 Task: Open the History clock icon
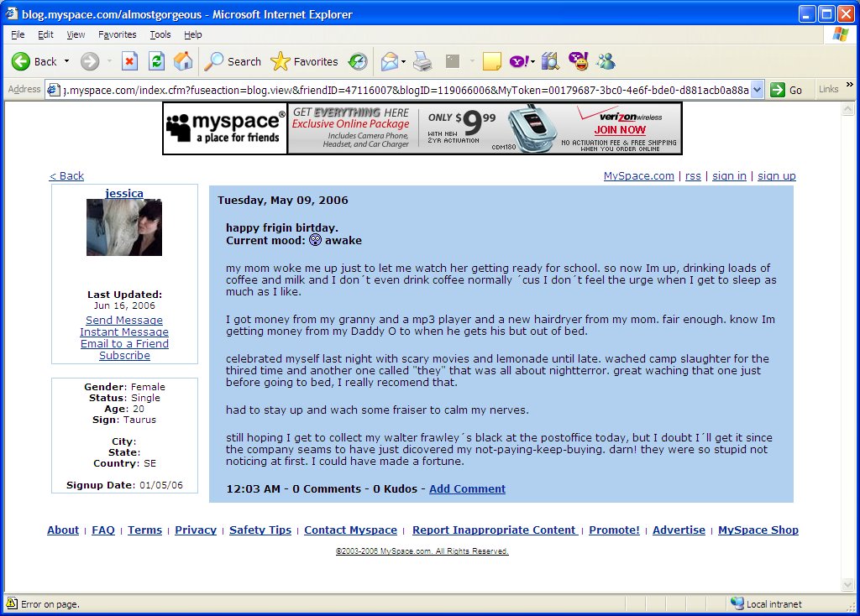tap(358, 61)
